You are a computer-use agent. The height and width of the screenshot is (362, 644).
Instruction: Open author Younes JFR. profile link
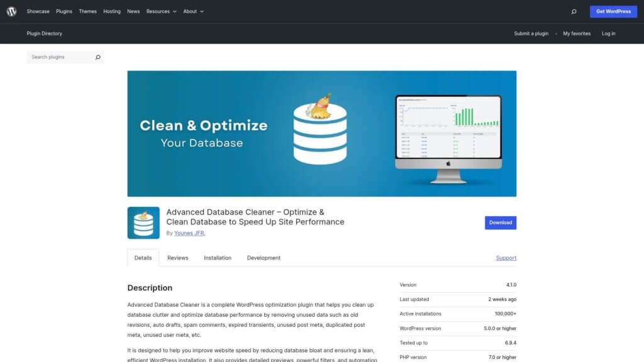click(190, 233)
